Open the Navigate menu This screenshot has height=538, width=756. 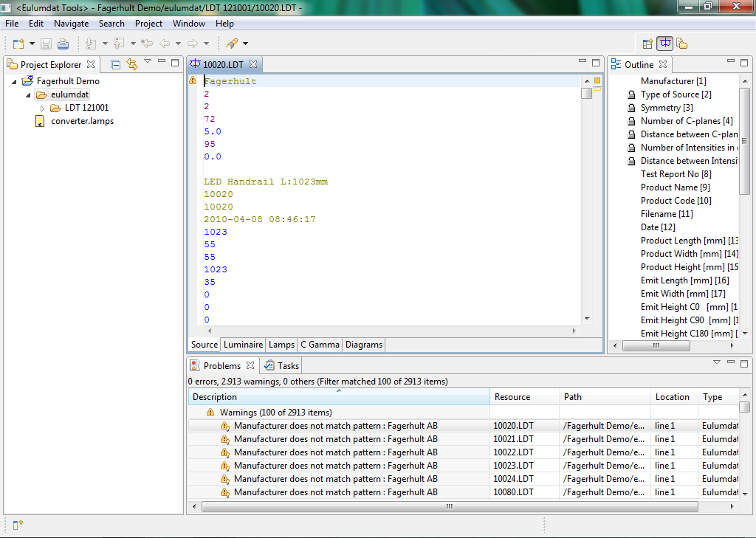click(71, 24)
